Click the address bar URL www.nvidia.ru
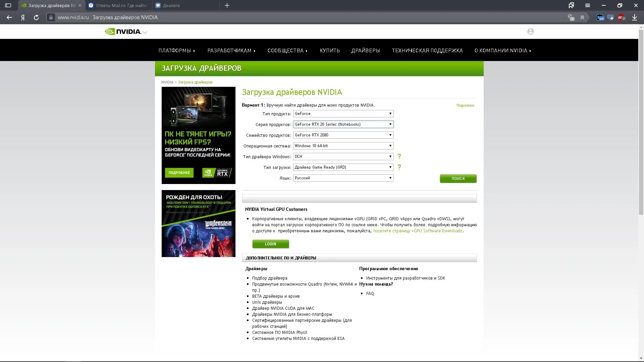Viewport: 644px width, 362px height. [x=73, y=17]
